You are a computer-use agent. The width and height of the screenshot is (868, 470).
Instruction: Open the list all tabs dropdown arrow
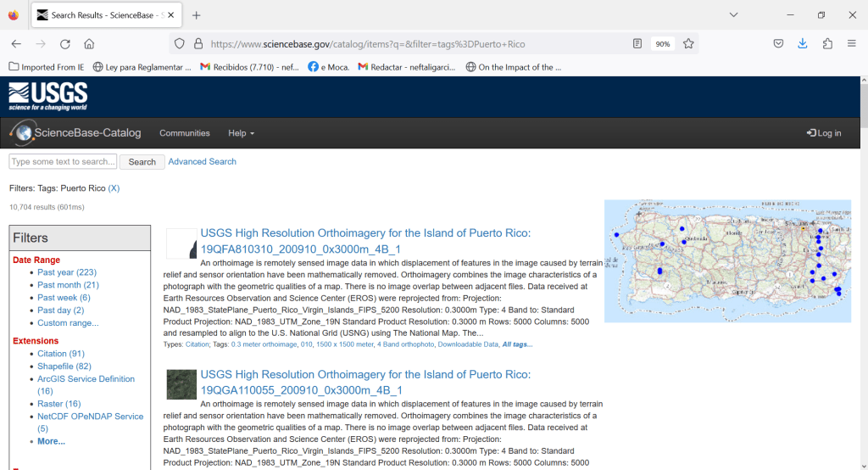pos(734,14)
